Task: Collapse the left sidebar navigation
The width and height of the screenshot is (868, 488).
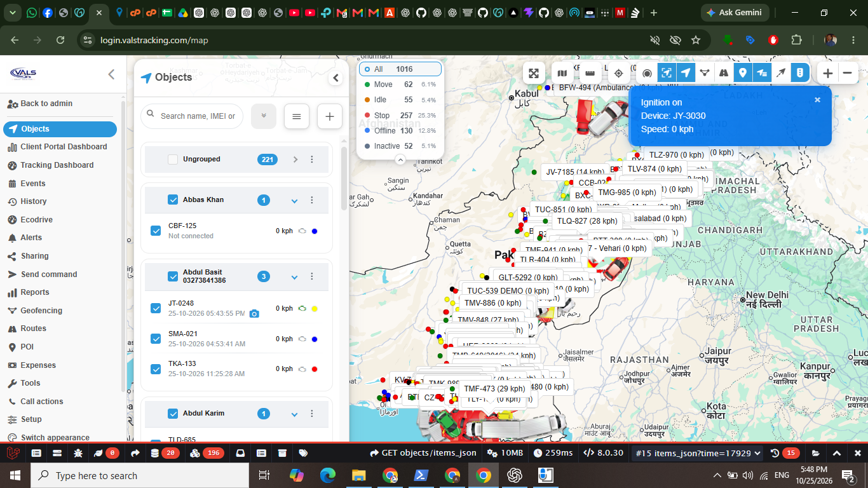Action: click(x=111, y=74)
